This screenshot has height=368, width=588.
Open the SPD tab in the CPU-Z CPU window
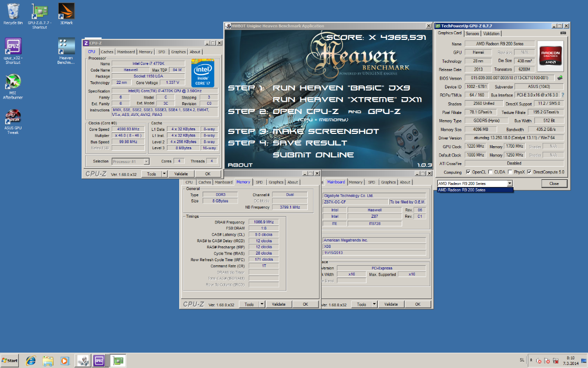point(161,52)
